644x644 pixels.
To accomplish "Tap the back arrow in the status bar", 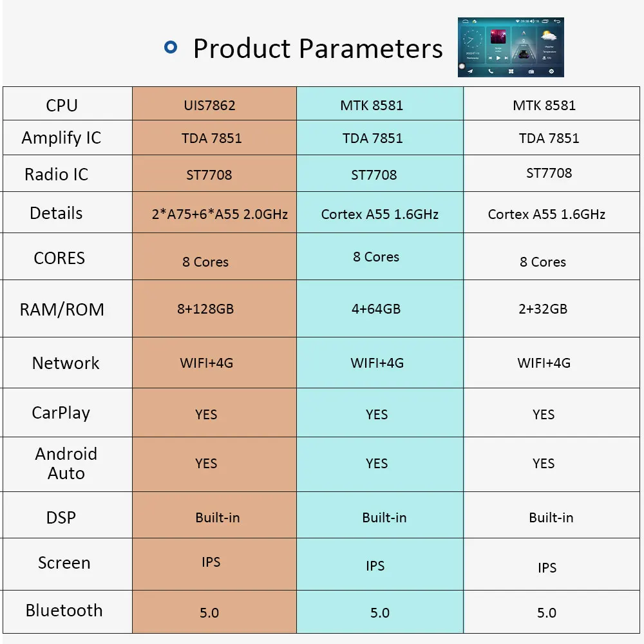I will (x=557, y=21).
